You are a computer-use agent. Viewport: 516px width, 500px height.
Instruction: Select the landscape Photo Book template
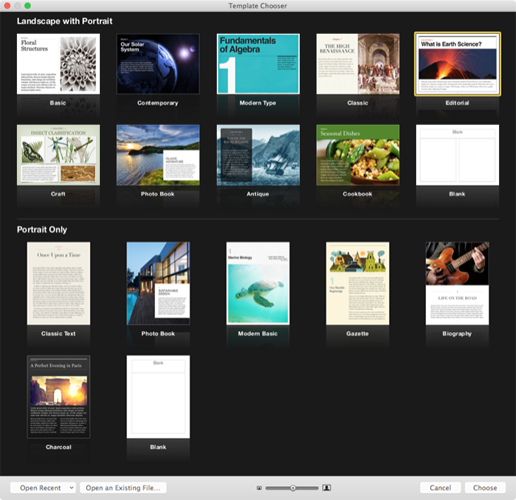[x=158, y=155]
